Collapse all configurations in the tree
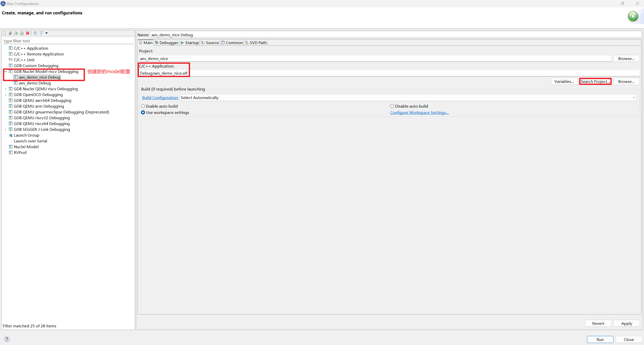Screen dimensions: 644x345 click(36, 33)
